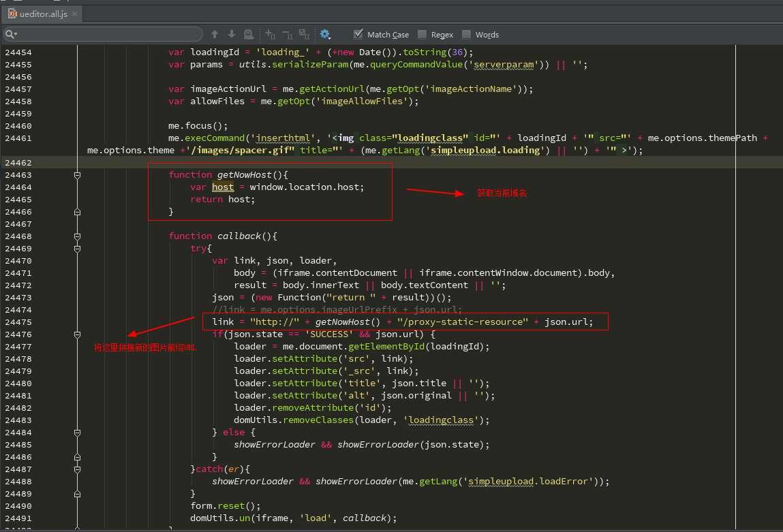
Task: Add selection for next occurrence icon
Action: point(270,34)
